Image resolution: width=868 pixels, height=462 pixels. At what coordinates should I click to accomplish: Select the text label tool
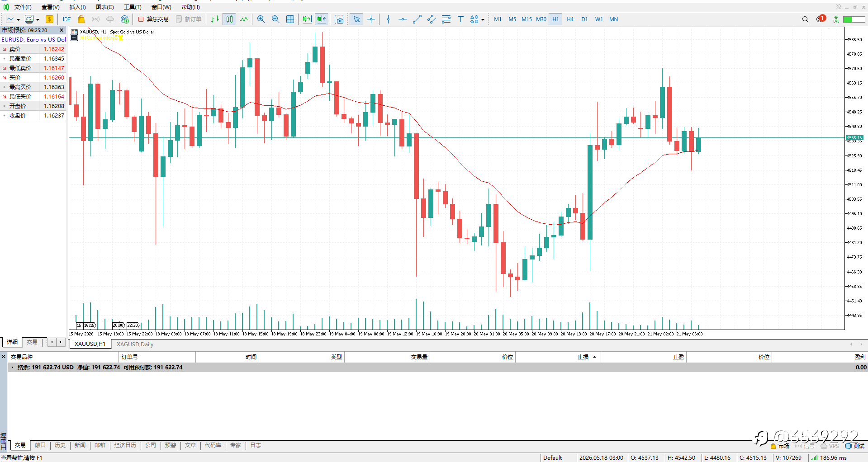(460, 19)
